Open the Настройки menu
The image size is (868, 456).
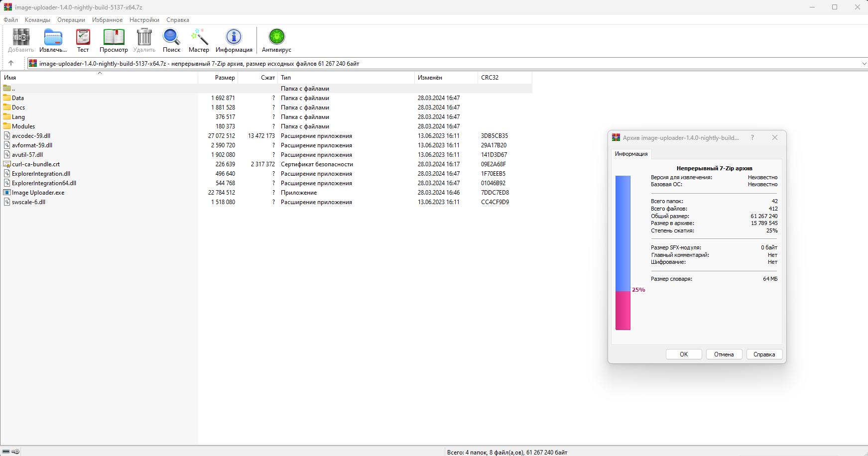[x=144, y=20]
